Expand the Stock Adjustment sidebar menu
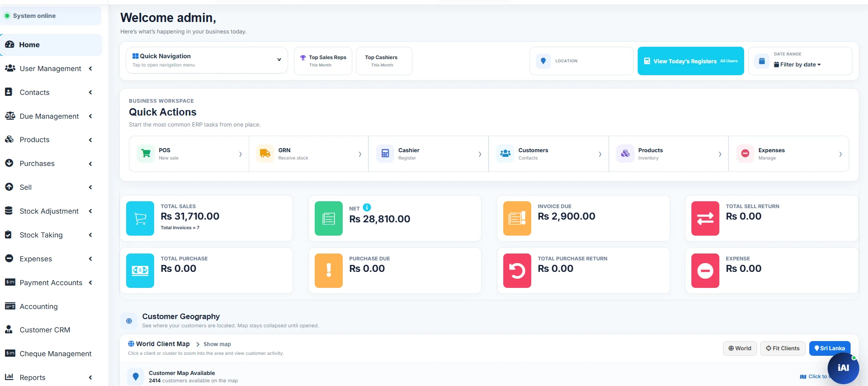This screenshot has height=386, width=868. click(x=51, y=211)
